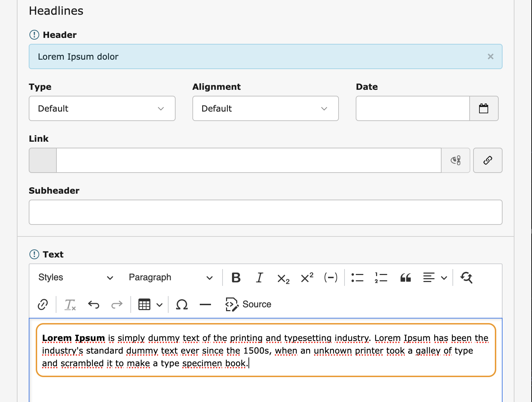The height and width of the screenshot is (402, 532).
Task: Insert a numbered list
Action: (x=381, y=277)
